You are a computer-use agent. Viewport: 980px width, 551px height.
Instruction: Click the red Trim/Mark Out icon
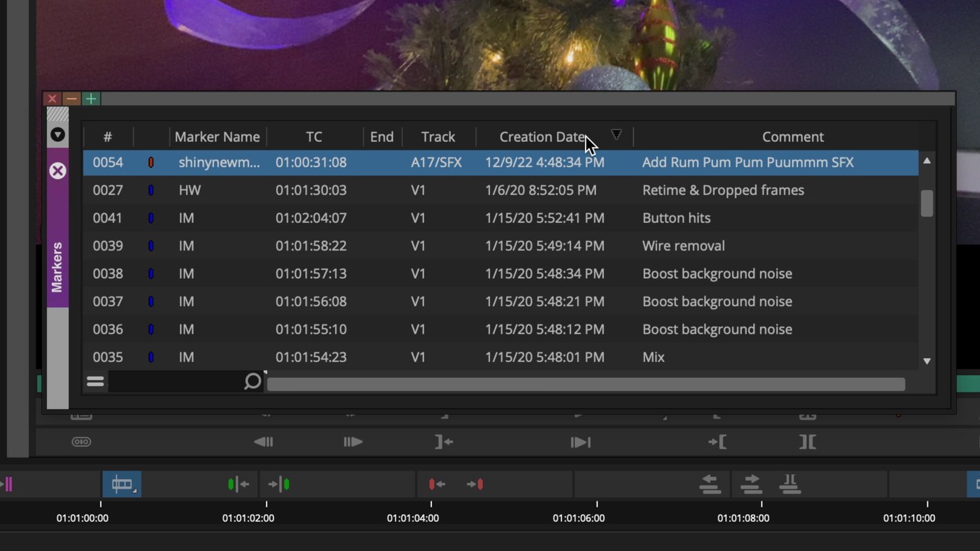437,485
